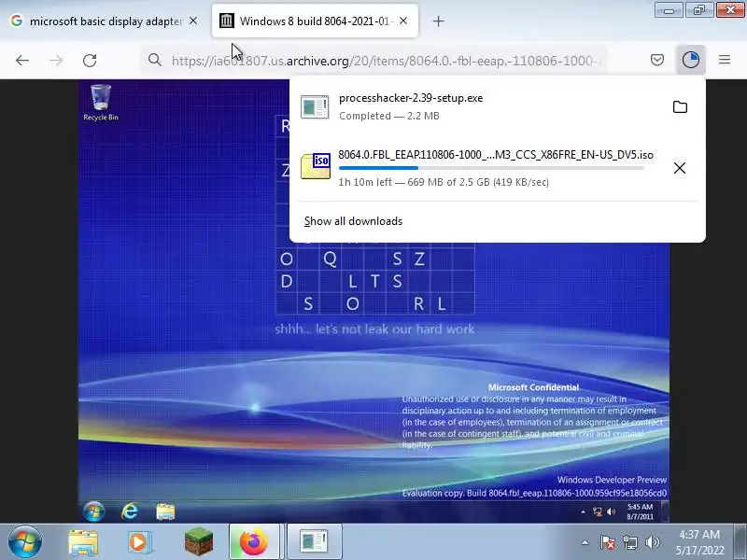Click the search icon in the address bar
Screen dimensions: 747x560
click(154, 60)
